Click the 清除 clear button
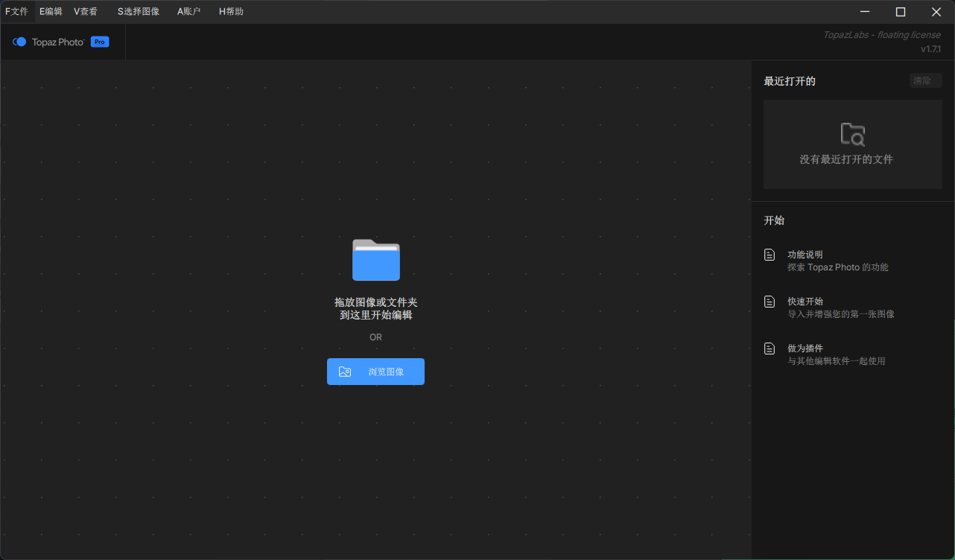This screenshot has height=560, width=955. [925, 80]
